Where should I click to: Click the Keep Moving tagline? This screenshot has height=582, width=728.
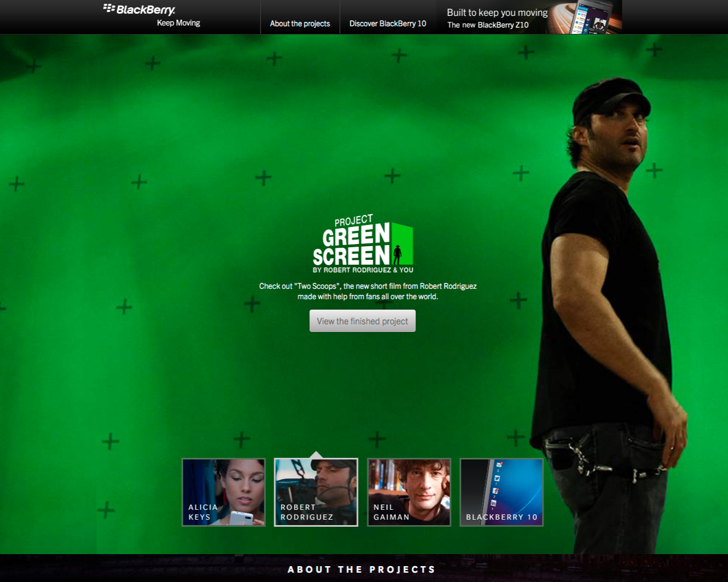click(x=178, y=23)
